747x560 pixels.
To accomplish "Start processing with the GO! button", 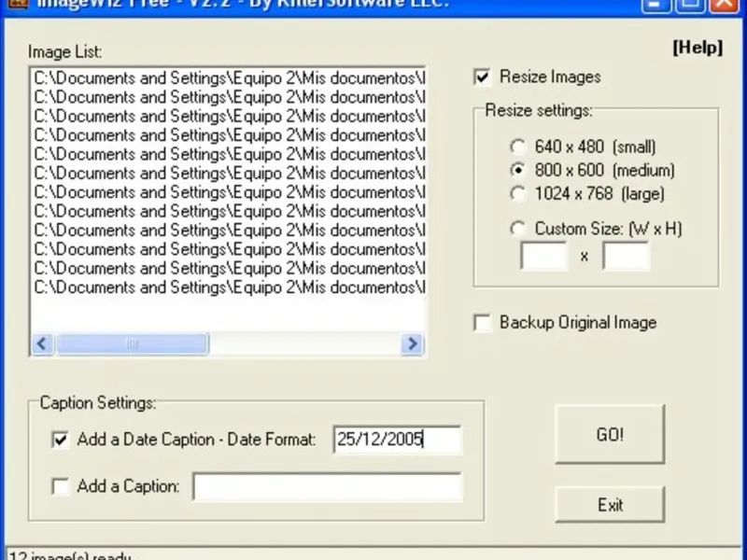I will click(x=610, y=434).
